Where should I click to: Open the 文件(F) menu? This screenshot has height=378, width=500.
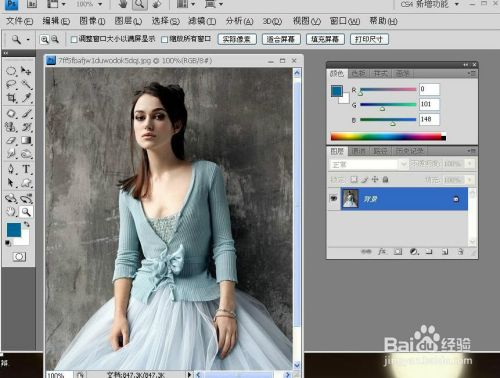(x=19, y=21)
